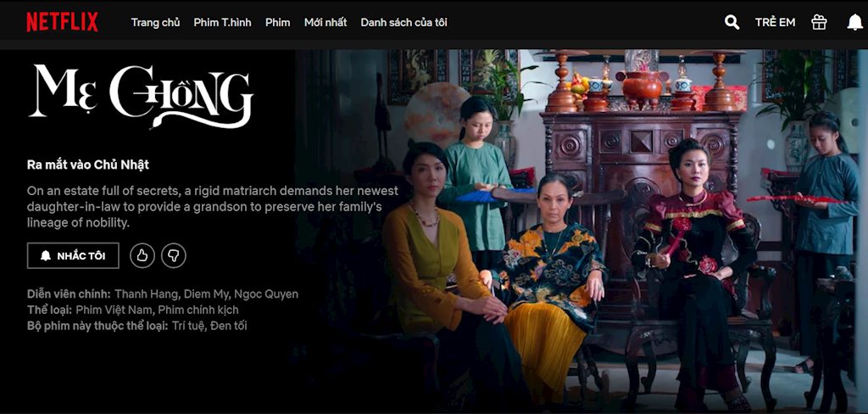868x414 pixels.
Task: Click the Netflix logo
Action: (63, 22)
